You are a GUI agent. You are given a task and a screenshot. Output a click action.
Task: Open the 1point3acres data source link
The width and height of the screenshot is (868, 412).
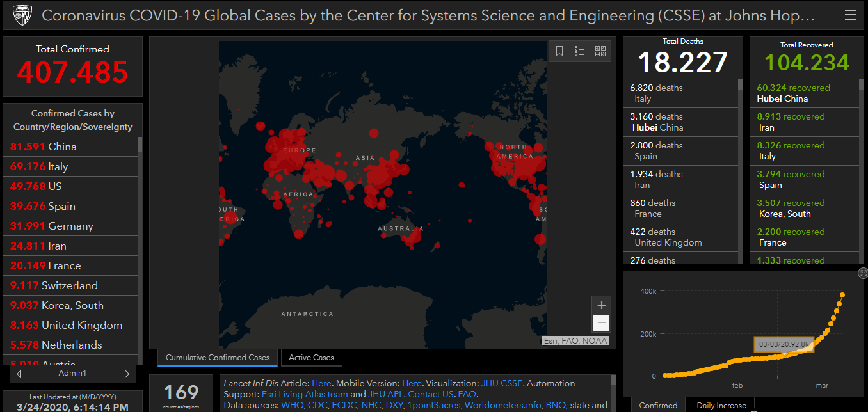coord(433,405)
